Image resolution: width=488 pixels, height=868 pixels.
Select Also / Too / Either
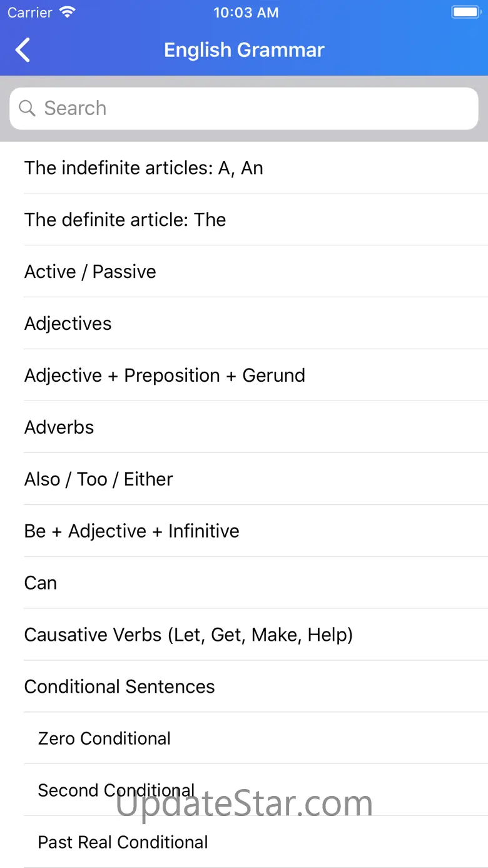[98, 479]
